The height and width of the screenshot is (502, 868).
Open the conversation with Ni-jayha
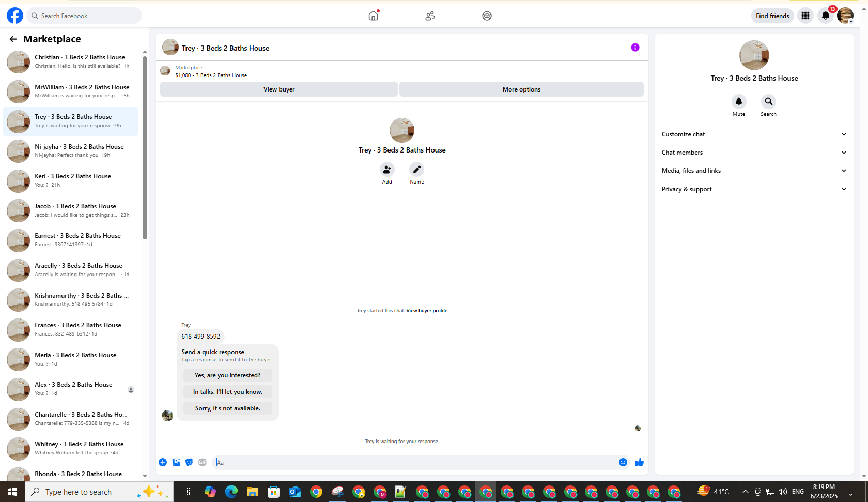pyautogui.click(x=71, y=151)
